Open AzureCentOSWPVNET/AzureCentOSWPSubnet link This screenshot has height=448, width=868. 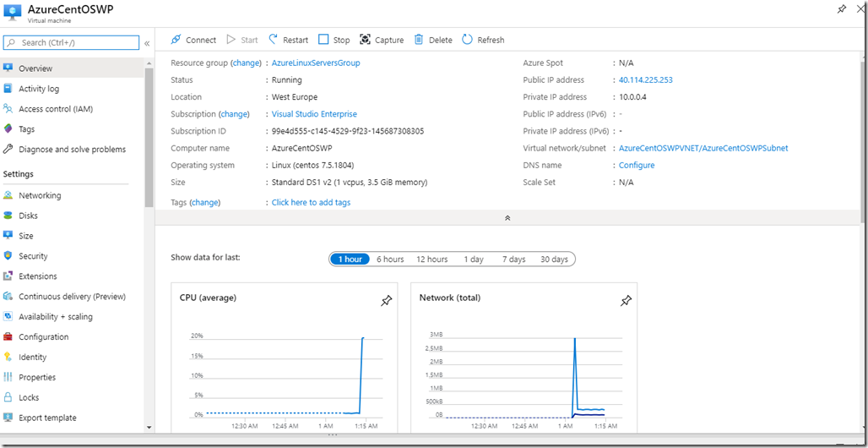coord(703,148)
